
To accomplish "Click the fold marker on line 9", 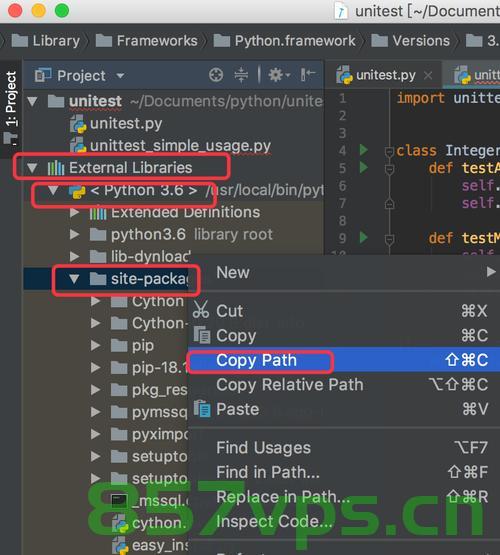I will 389,240.
